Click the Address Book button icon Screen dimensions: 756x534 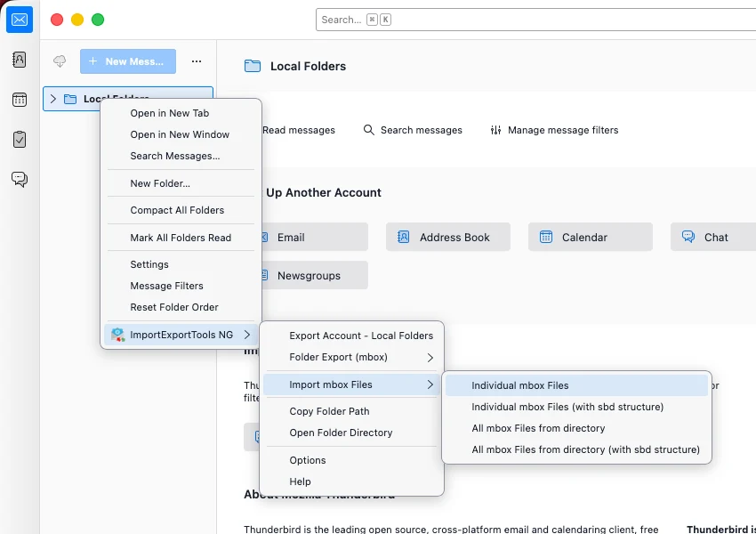point(403,237)
